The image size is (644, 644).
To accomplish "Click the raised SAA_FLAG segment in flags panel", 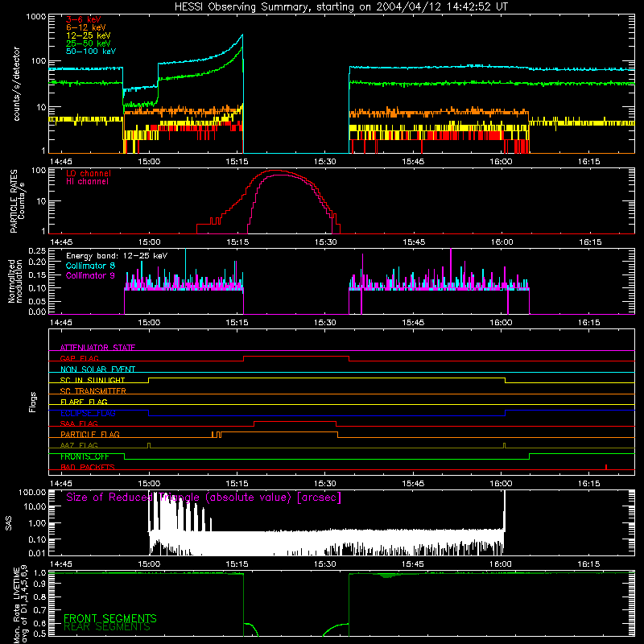I will tap(295, 422).
